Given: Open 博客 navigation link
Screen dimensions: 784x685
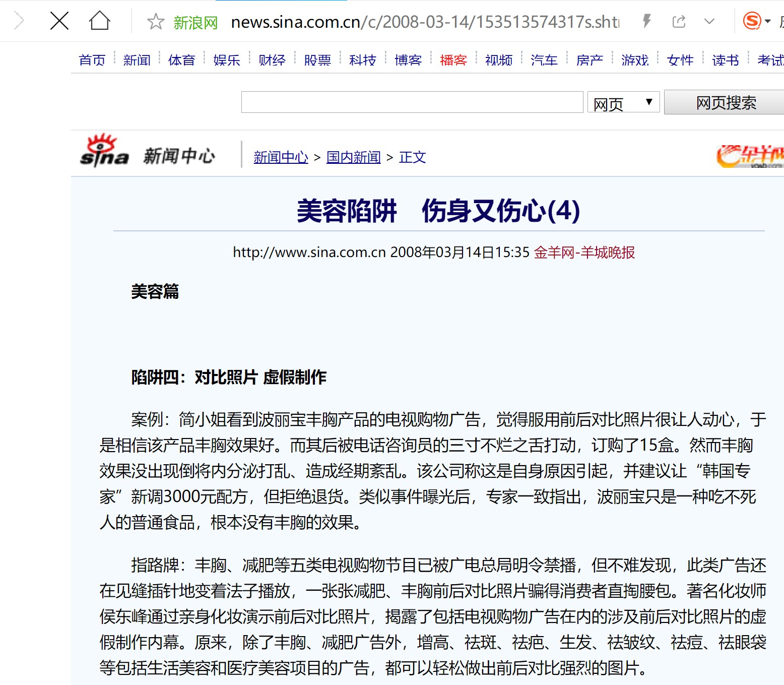Looking at the screenshot, I should (x=408, y=60).
